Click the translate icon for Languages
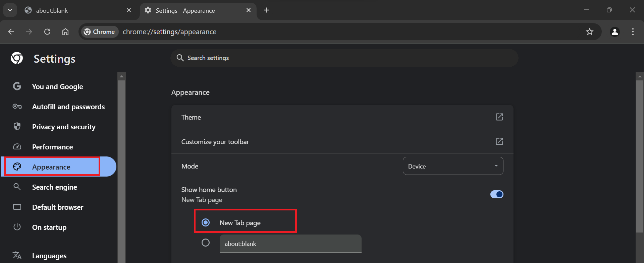The height and width of the screenshot is (263, 644). (x=17, y=255)
